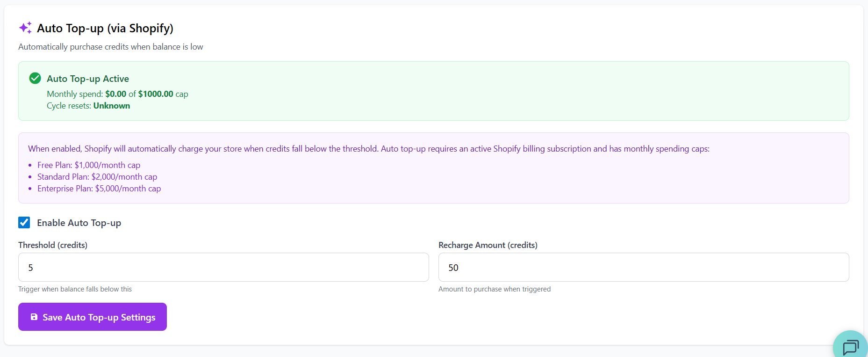Click the Auto Top-up (via Shopify) heading
This screenshot has width=868, height=357.
click(105, 29)
